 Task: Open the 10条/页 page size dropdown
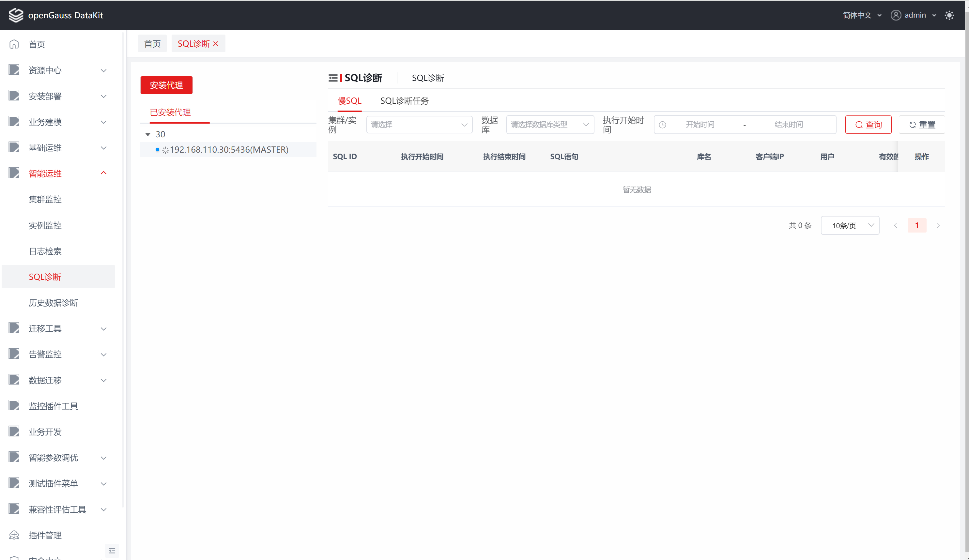click(x=850, y=225)
